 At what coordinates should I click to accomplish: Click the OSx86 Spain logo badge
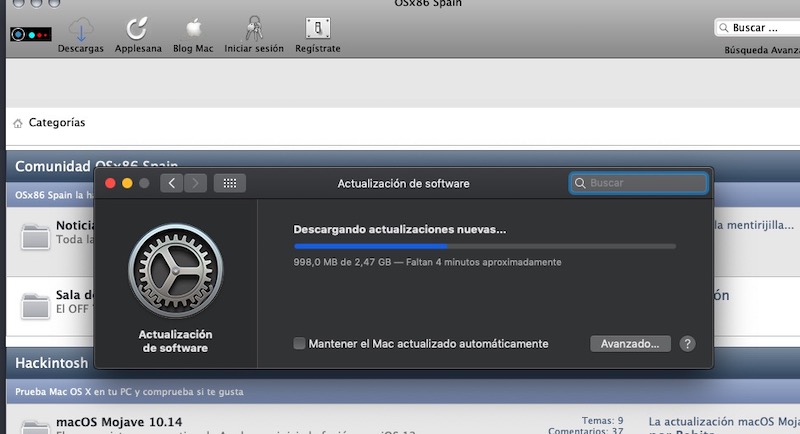31,35
